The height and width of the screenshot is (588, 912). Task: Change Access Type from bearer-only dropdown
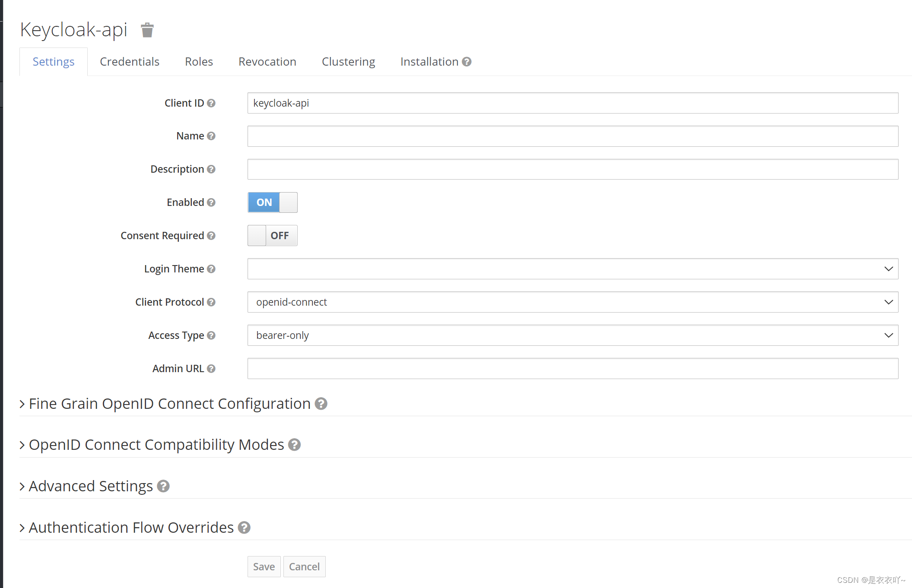point(572,335)
